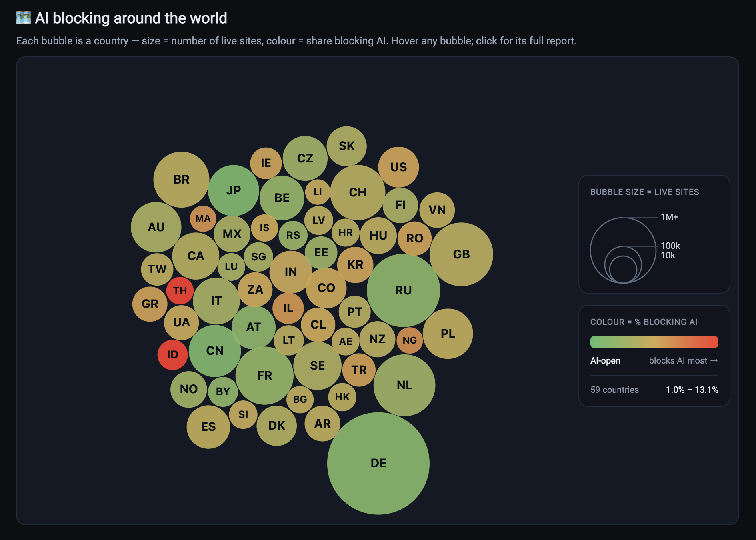Click the AU country bubble
Screen dimensions: 756x540
click(156, 227)
